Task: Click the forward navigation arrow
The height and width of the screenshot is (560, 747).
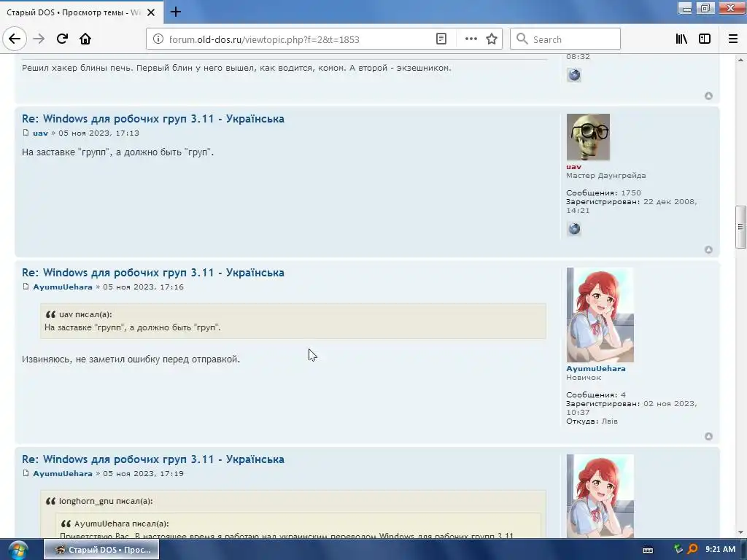Action: 39,39
